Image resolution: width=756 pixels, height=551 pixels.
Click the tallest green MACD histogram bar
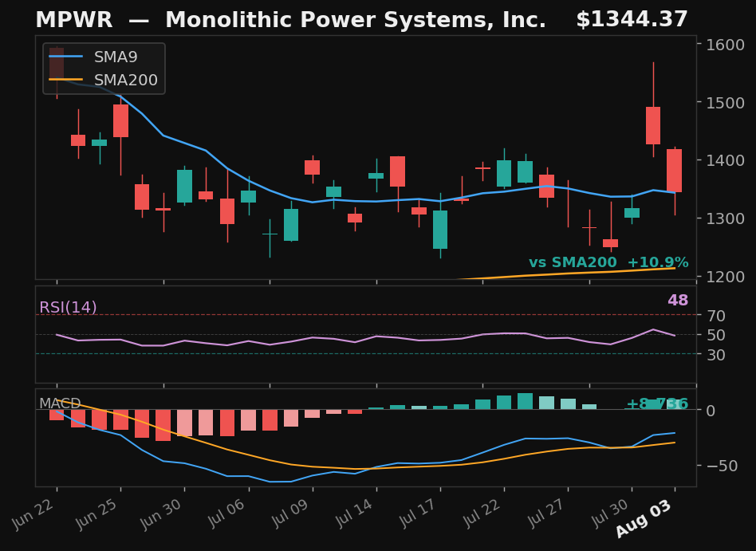tap(526, 401)
